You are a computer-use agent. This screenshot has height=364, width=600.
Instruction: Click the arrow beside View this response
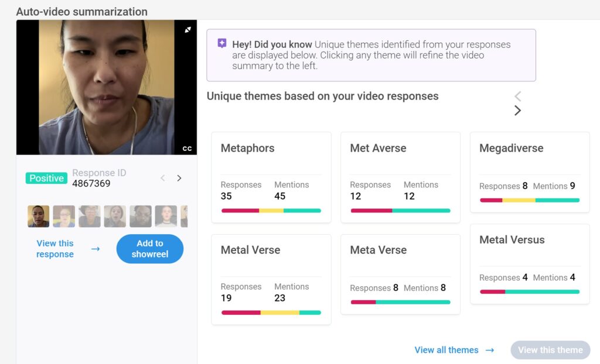pyautogui.click(x=96, y=249)
